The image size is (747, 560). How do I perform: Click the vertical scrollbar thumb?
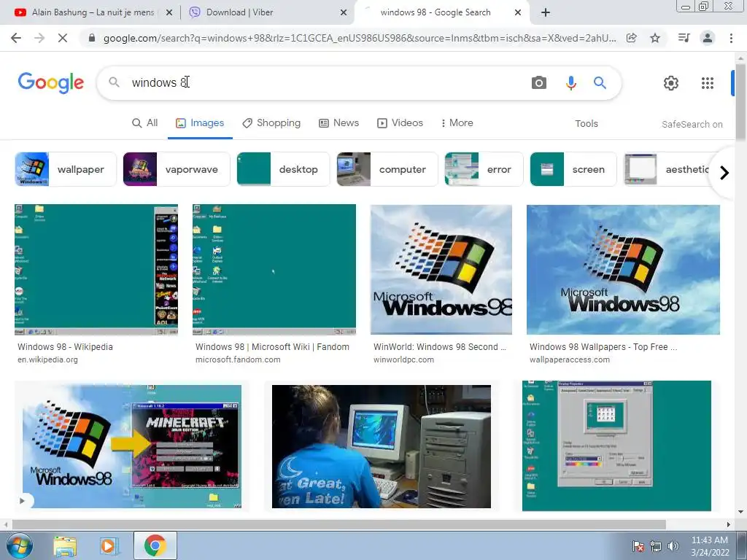click(x=740, y=104)
